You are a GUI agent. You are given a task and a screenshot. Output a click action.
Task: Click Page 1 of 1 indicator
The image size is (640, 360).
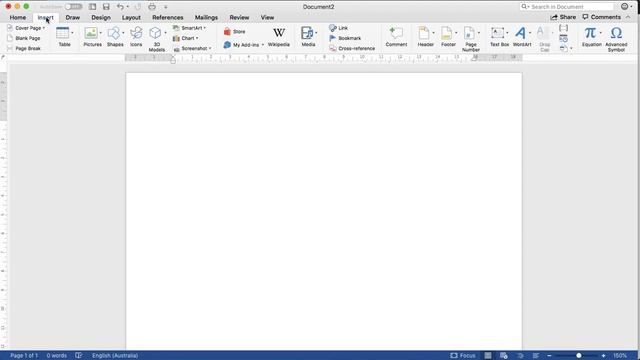pos(24,356)
